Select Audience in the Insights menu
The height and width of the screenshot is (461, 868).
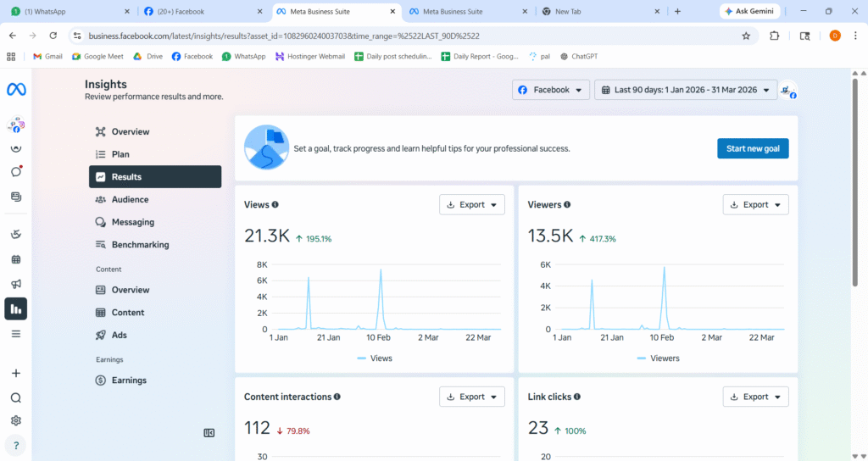point(130,199)
